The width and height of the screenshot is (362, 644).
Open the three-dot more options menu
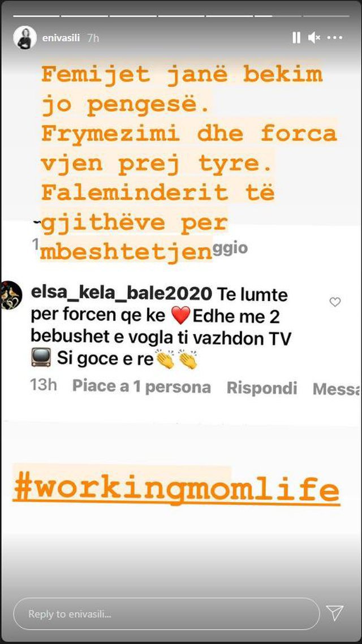click(335, 38)
